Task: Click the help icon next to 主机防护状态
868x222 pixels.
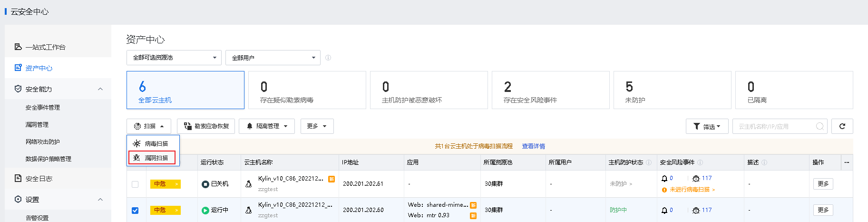Action: pyautogui.click(x=649, y=162)
